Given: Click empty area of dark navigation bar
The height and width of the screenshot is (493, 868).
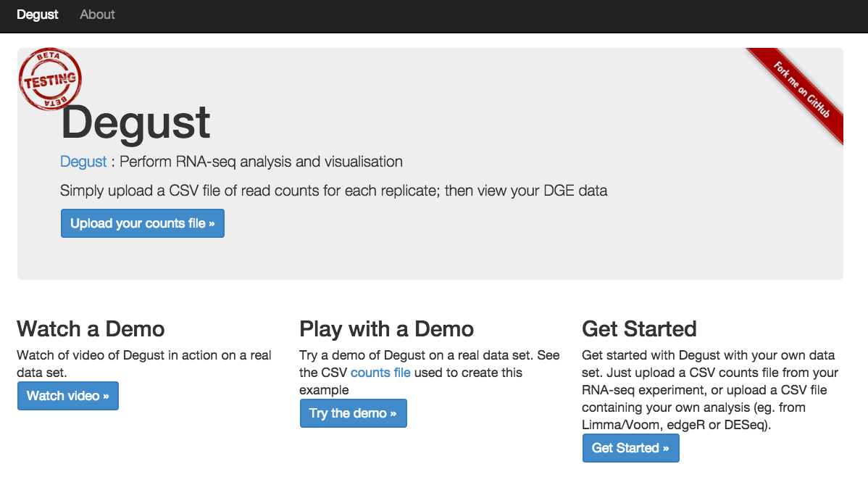Looking at the screenshot, I should click(487, 15).
